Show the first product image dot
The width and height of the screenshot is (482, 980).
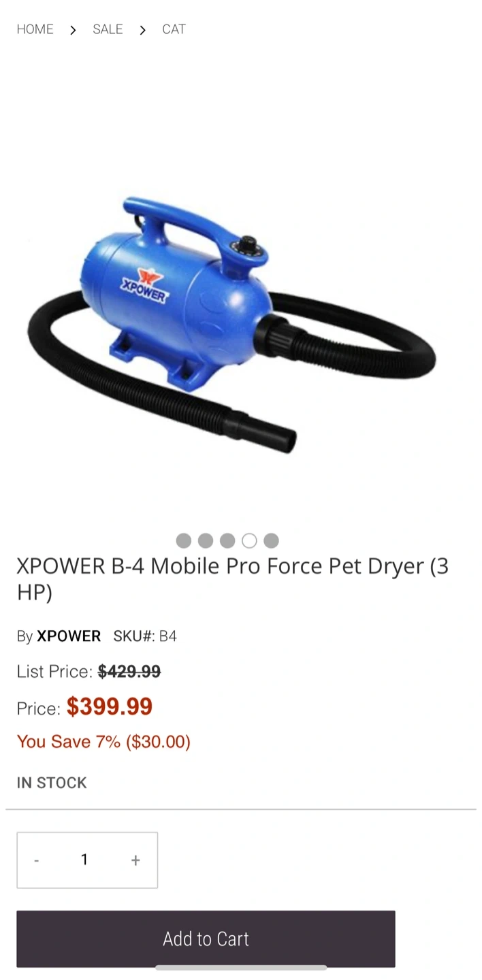point(184,540)
